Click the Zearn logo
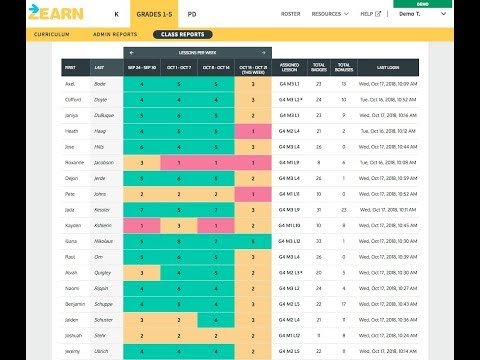Viewport: 480px width, 360px height. click(x=56, y=13)
